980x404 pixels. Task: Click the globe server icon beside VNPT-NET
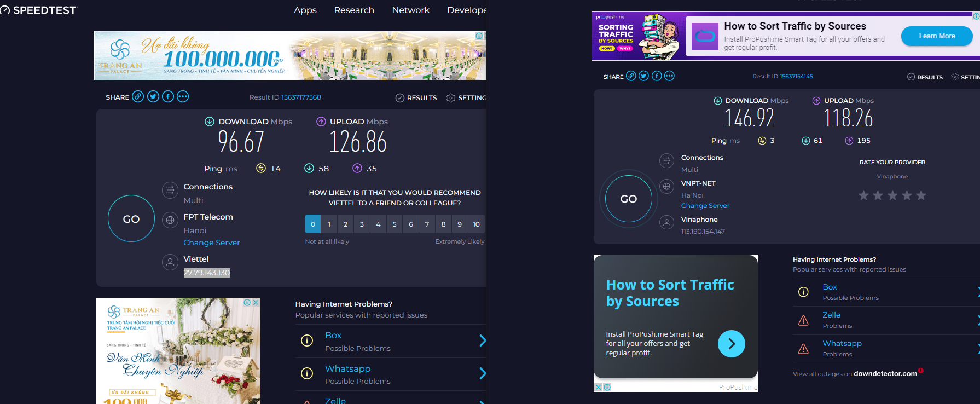666,186
